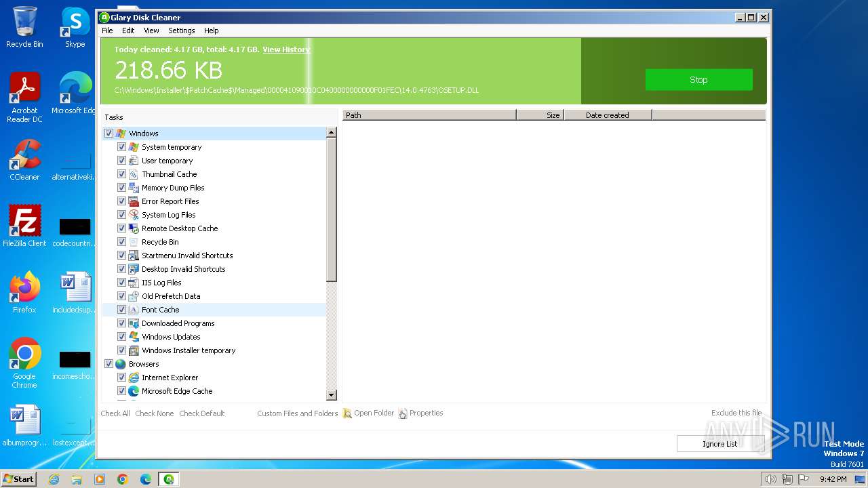Image resolution: width=868 pixels, height=488 pixels.
Task: Select the Windows Installer temporary row label
Action: click(x=189, y=350)
